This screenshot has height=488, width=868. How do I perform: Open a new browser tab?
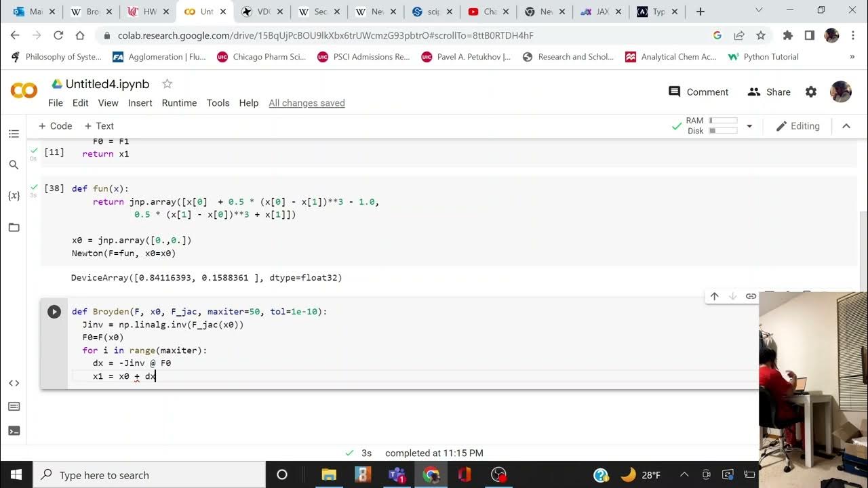701,12
